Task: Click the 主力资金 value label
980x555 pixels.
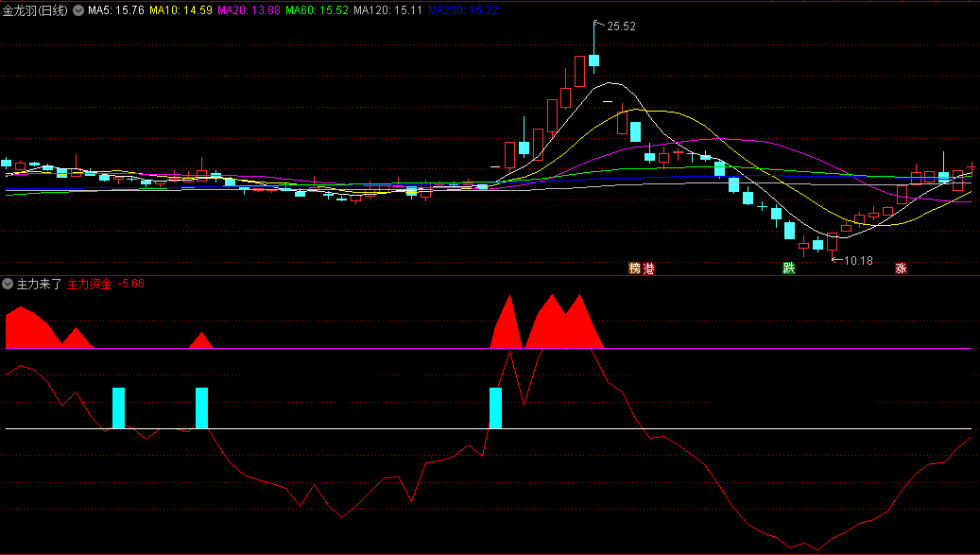Action: click(105, 283)
